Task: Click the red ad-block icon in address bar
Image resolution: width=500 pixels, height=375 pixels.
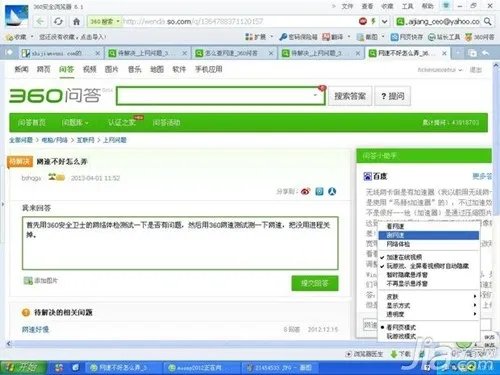Action: point(363,21)
